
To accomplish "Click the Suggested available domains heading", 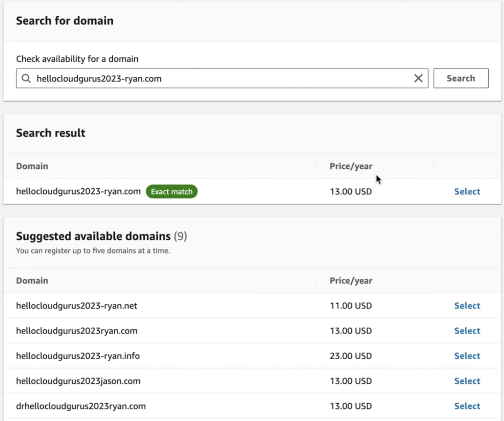I will pos(93,236).
